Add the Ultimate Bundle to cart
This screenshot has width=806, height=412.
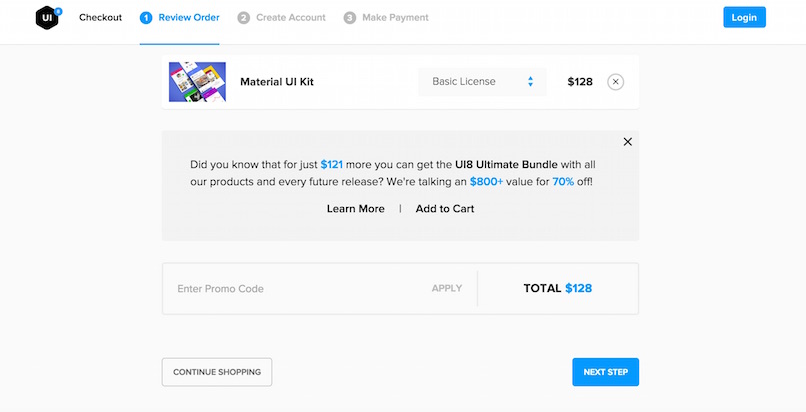click(445, 209)
